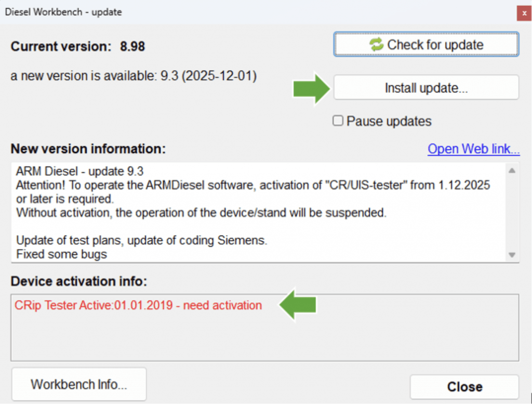Click the green arrow beside Install update

tap(312, 88)
